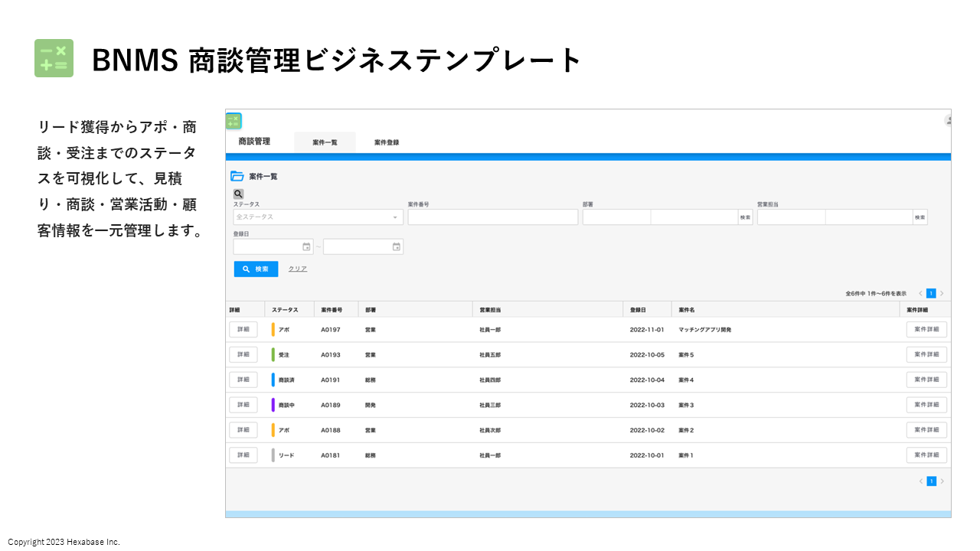980x551 pixels.
Task: Select case number A0188 cell
Action: (x=331, y=430)
